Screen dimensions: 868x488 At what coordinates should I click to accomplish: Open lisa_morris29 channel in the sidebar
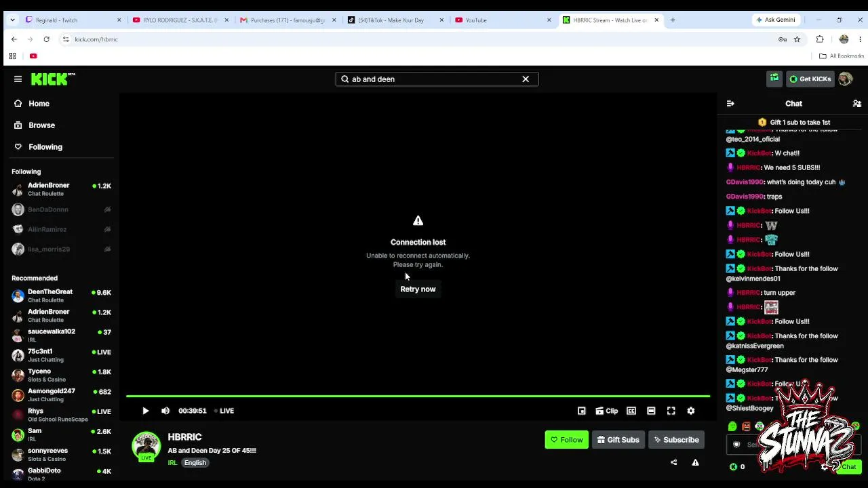pos(61,249)
